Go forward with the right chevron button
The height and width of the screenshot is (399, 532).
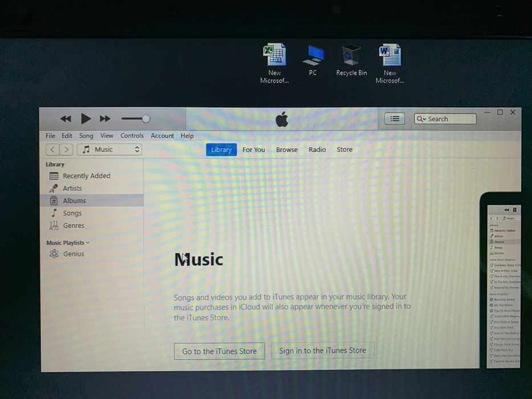point(67,149)
